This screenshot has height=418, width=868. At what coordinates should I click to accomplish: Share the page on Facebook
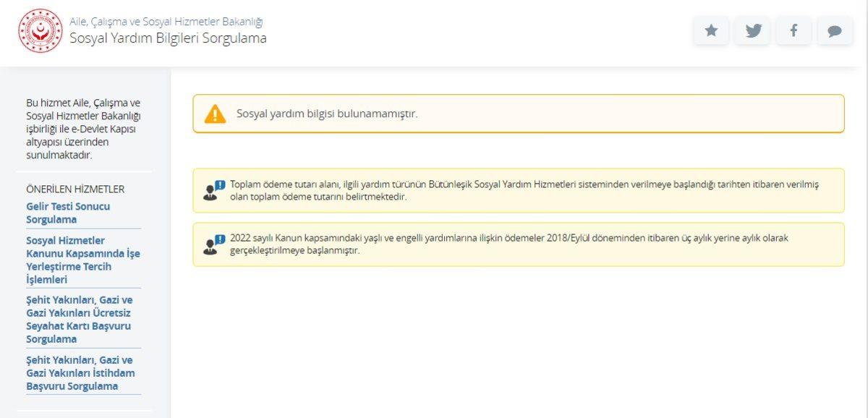(x=794, y=30)
